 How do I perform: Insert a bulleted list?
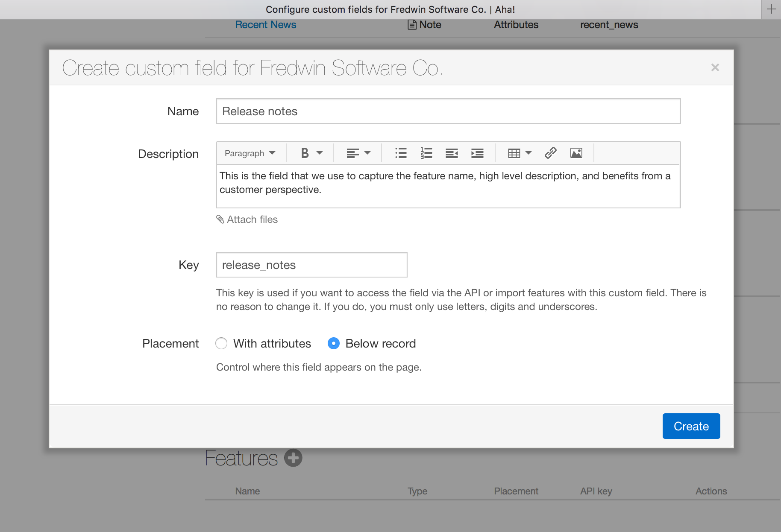401,153
